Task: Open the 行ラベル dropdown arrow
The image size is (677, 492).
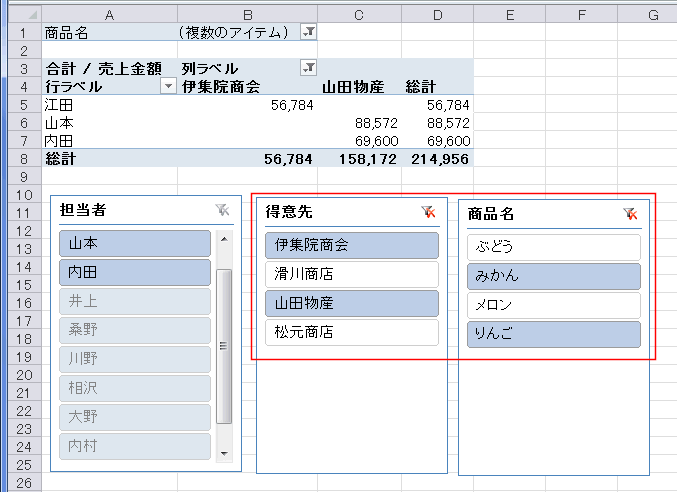Action: pyautogui.click(x=168, y=86)
